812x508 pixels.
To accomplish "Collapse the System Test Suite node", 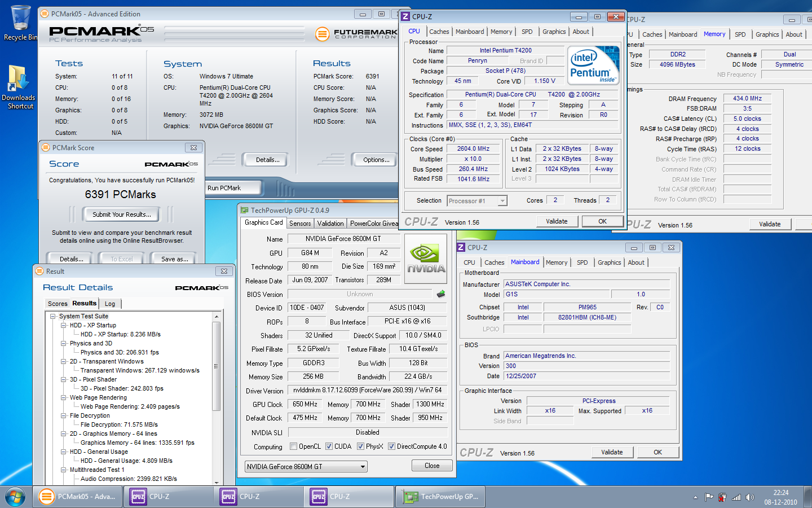I will 53,317.
